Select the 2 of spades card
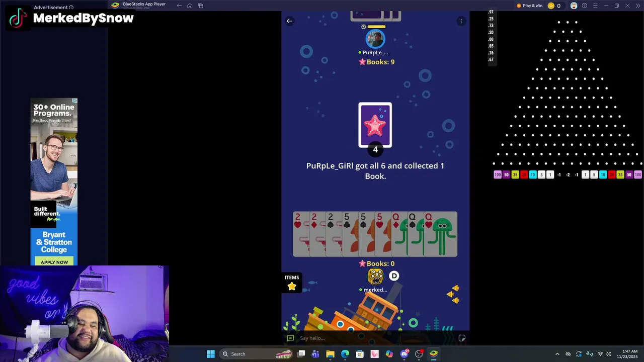 (333, 234)
